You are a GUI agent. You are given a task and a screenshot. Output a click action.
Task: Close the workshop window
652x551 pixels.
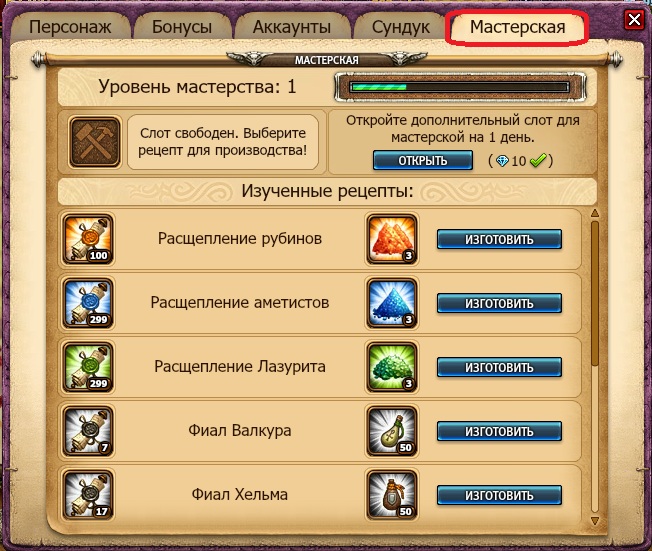pos(634,19)
